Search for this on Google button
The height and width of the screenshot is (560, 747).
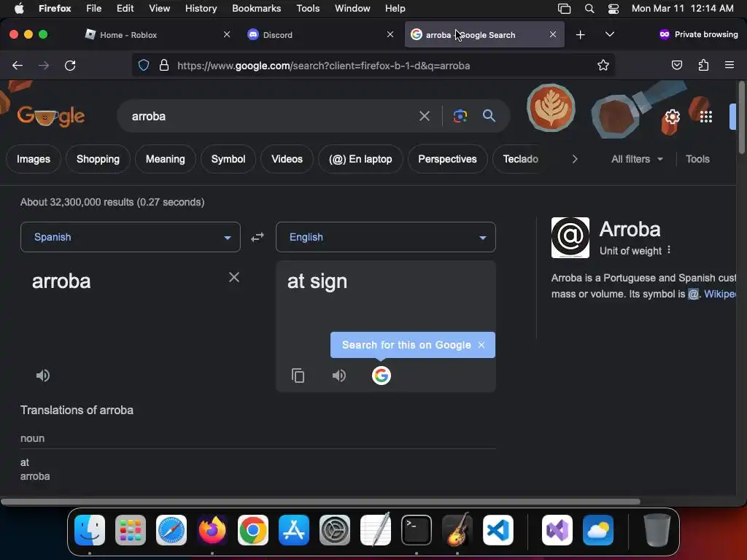coord(406,345)
